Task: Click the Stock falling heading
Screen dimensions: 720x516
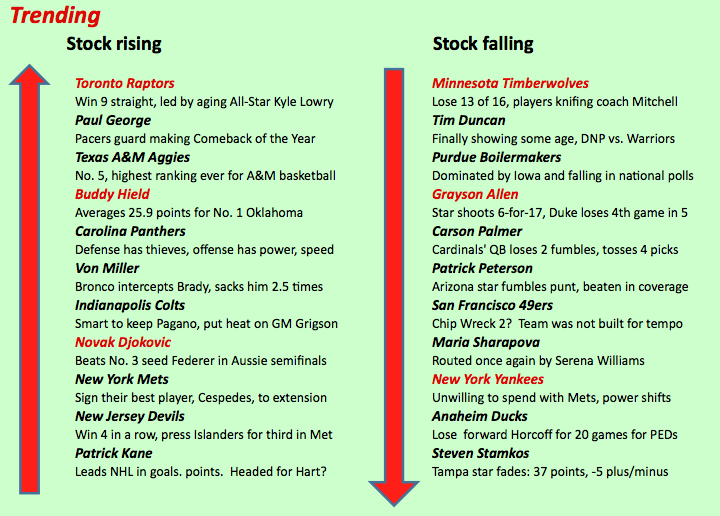Action: tap(483, 44)
